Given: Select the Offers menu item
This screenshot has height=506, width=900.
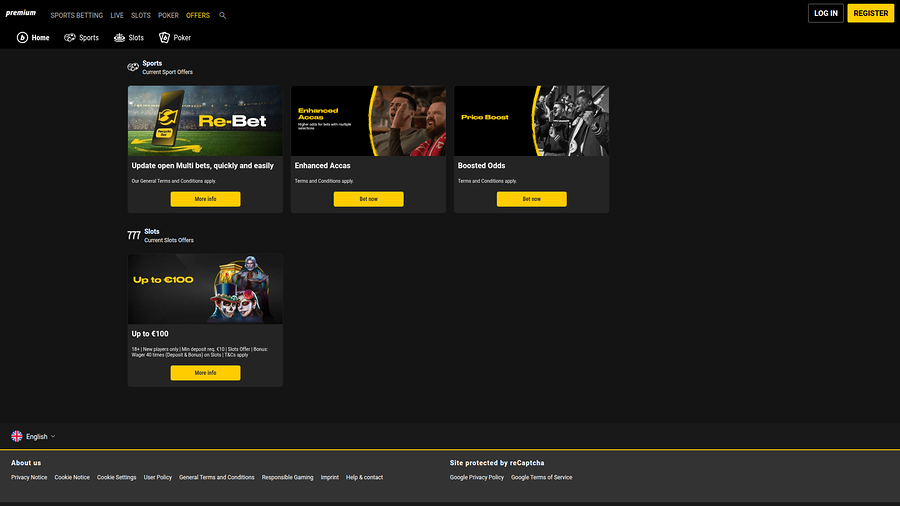Looking at the screenshot, I should 198,15.
